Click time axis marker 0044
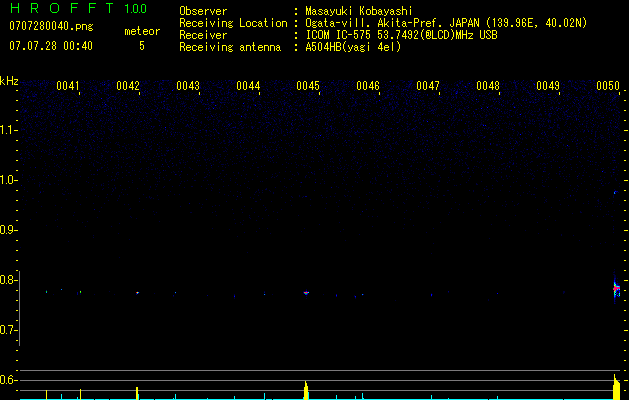The height and width of the screenshot is (400, 629). click(x=248, y=86)
